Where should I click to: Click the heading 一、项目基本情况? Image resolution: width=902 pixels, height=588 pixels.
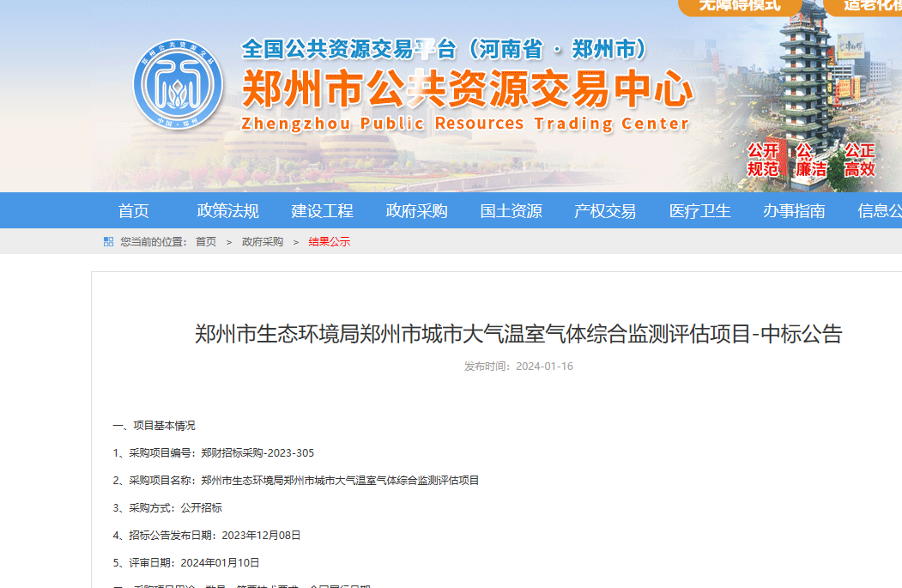point(154,426)
